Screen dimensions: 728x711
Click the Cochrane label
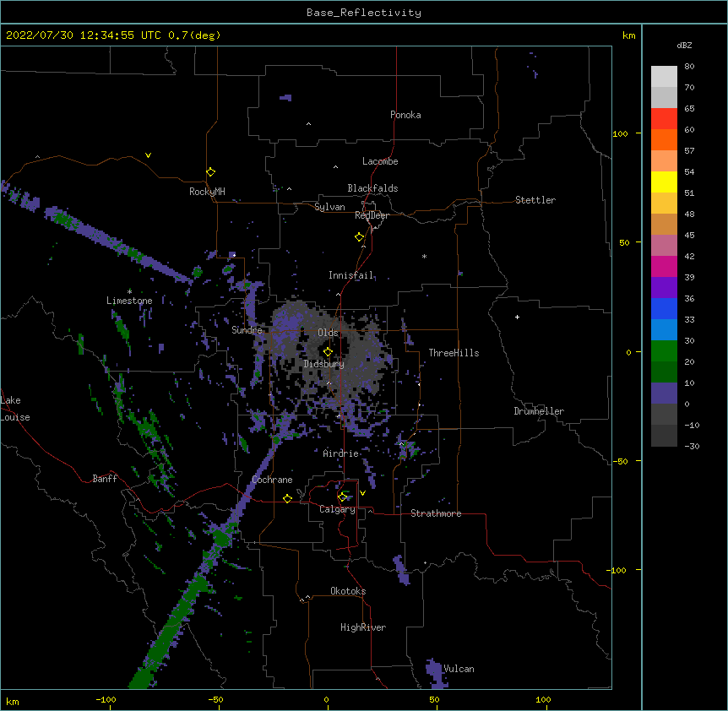272,480
